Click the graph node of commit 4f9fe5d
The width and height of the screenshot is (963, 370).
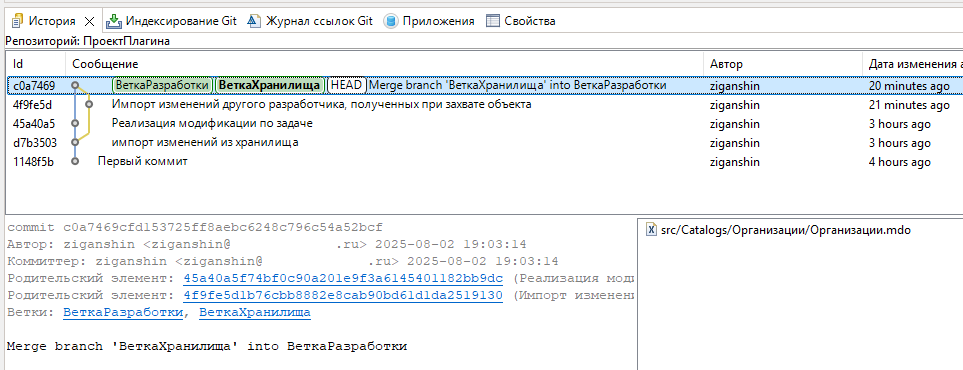[89, 104]
